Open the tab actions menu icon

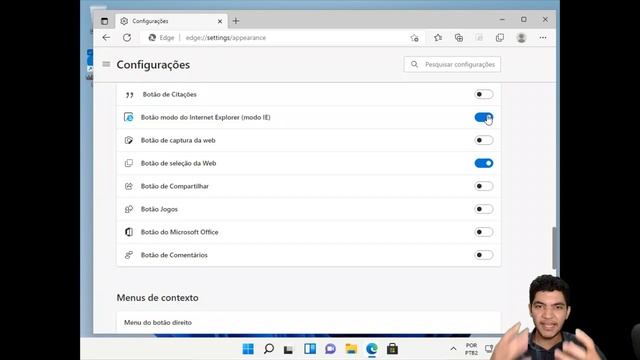pyautogui.click(x=104, y=21)
